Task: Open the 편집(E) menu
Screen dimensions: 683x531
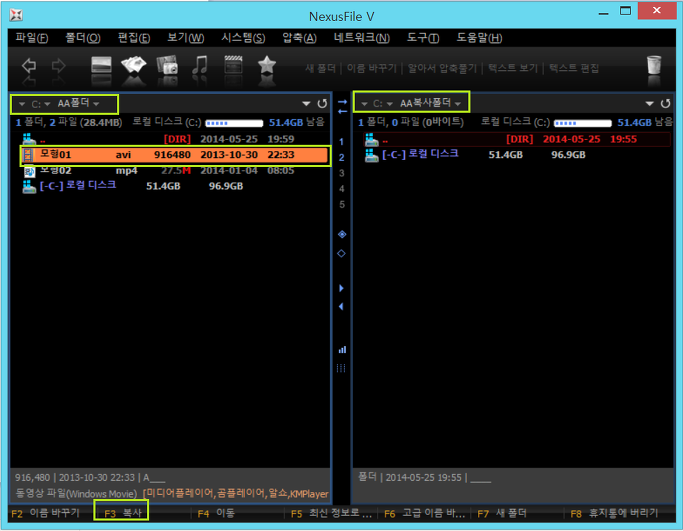Action: [134, 38]
